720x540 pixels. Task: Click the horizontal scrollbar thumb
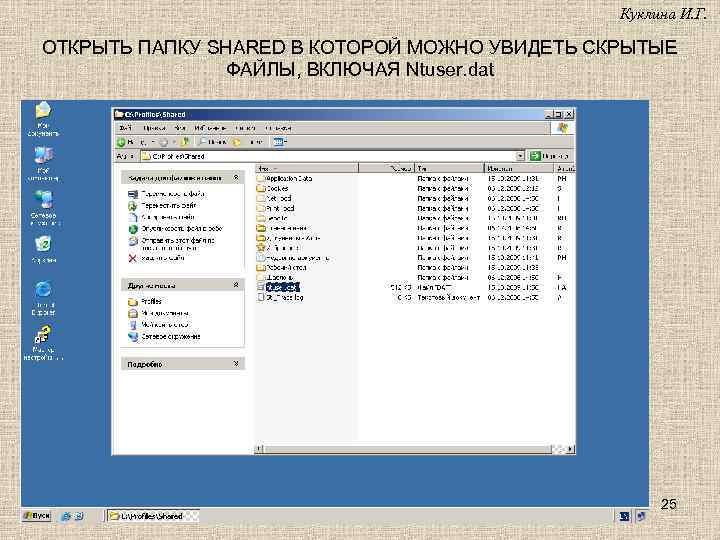(407, 449)
